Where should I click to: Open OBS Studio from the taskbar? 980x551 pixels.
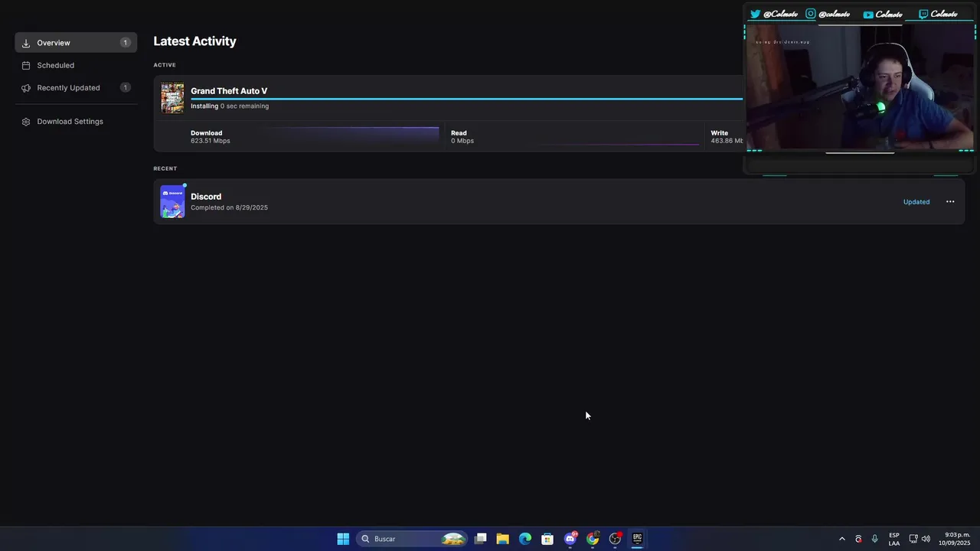615,539
